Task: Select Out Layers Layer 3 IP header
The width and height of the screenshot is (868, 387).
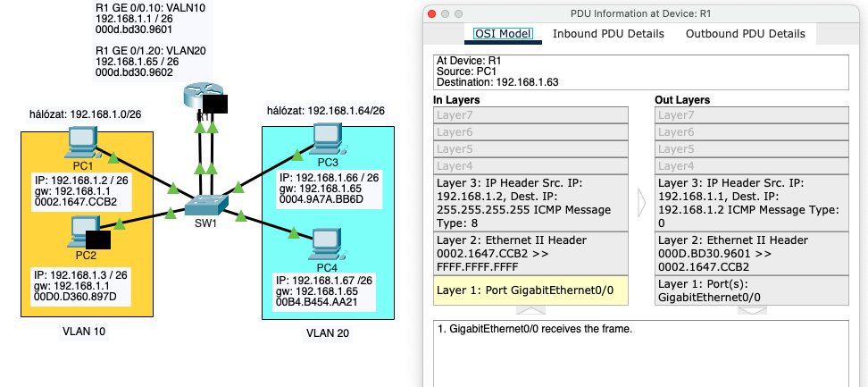Action: pos(752,203)
